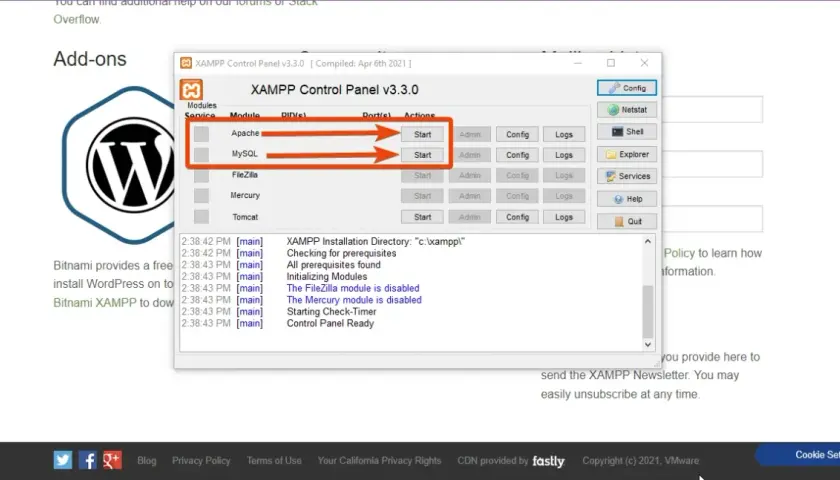
Task: Select log line 'All prerequisites found'
Action: coord(333,265)
